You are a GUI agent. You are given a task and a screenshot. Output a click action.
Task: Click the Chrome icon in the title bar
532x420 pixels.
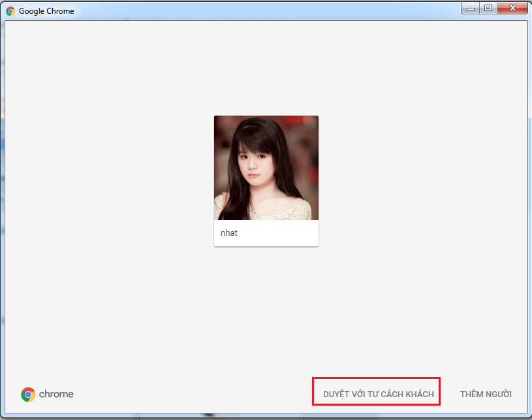pyautogui.click(x=10, y=11)
